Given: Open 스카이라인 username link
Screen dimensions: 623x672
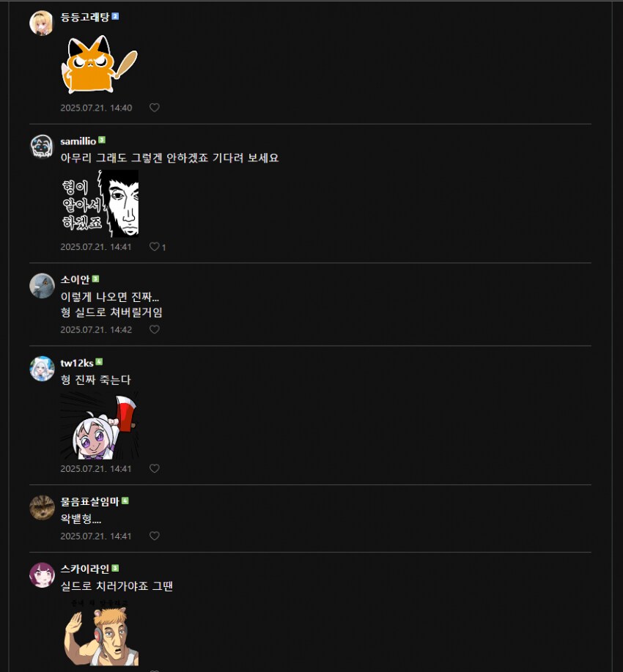Looking at the screenshot, I should pyautogui.click(x=85, y=569).
